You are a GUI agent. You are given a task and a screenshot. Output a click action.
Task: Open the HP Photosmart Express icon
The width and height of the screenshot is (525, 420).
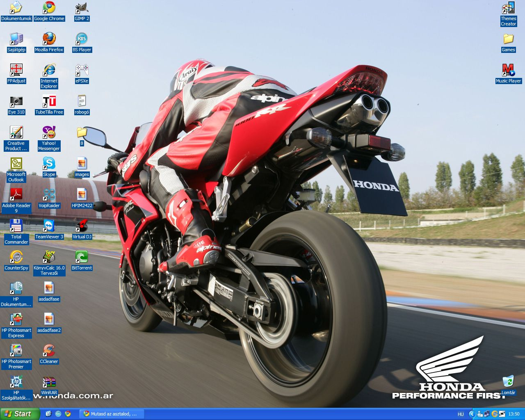click(16, 326)
